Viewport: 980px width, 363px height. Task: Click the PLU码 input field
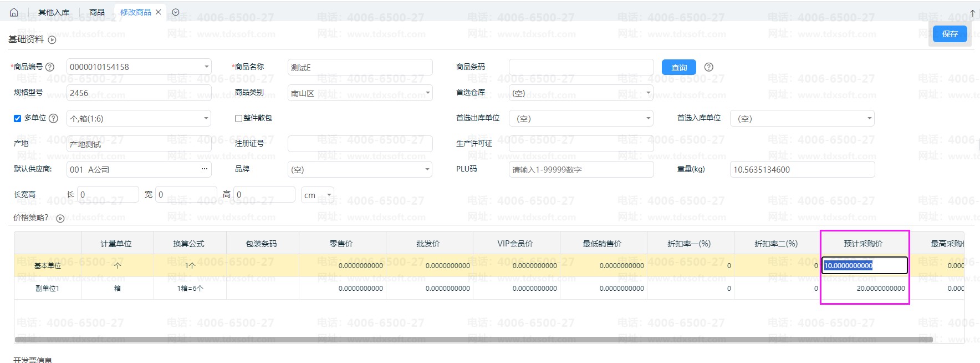(x=580, y=170)
